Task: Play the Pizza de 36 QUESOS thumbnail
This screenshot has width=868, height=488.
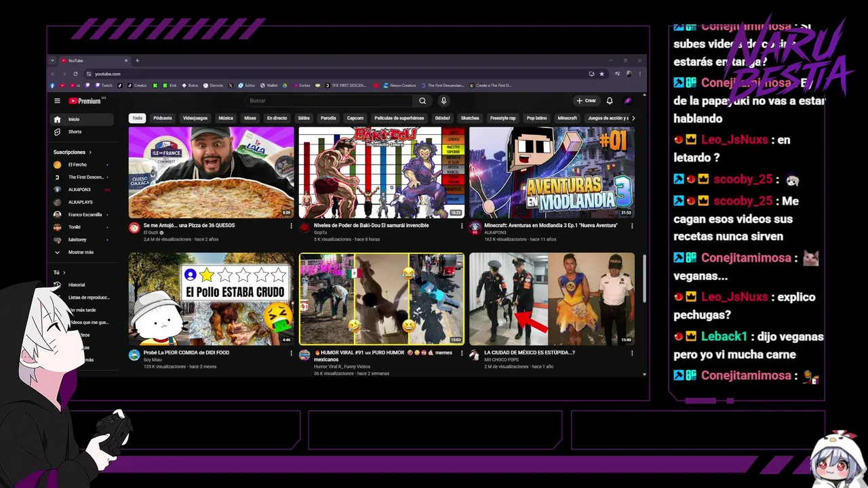Action: click(212, 172)
